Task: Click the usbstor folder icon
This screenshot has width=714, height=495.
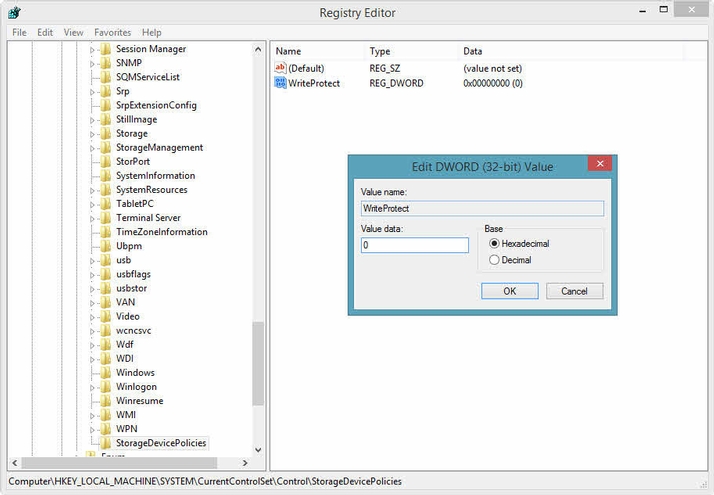Action: tap(106, 288)
